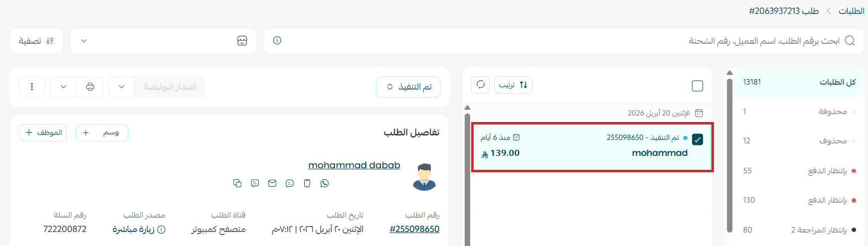Click the mobile phone contact icon

[x=307, y=183]
